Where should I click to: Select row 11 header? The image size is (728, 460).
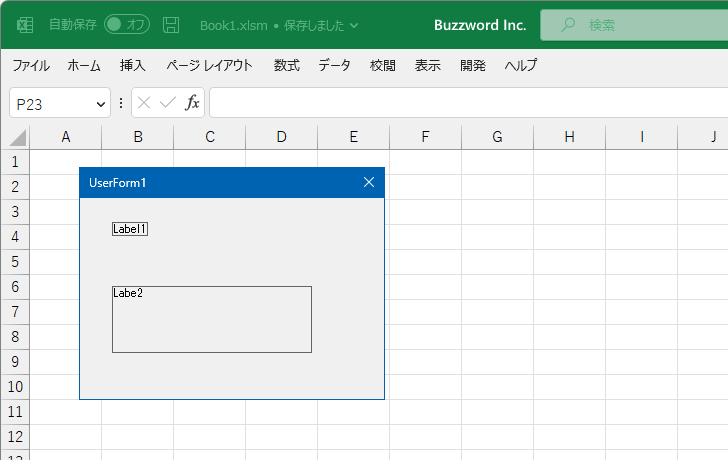click(x=15, y=411)
